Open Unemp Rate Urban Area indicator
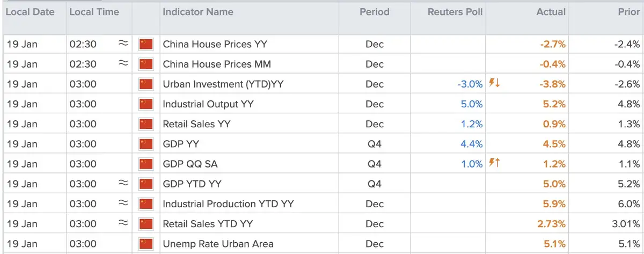Screen dimensions: 644x254 click(218, 244)
